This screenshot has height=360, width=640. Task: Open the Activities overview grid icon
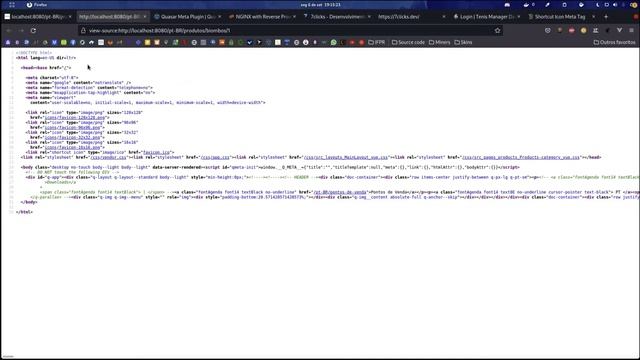coord(12,5)
